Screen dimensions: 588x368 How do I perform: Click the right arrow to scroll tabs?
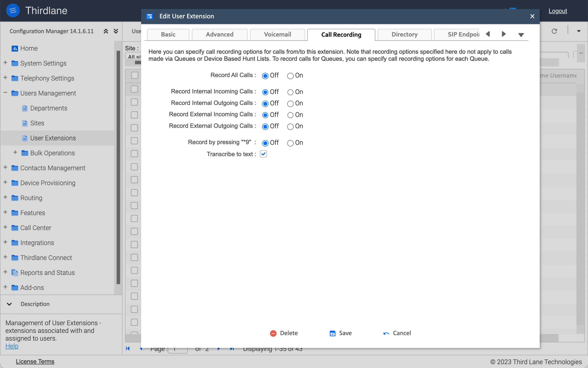pyautogui.click(x=504, y=34)
